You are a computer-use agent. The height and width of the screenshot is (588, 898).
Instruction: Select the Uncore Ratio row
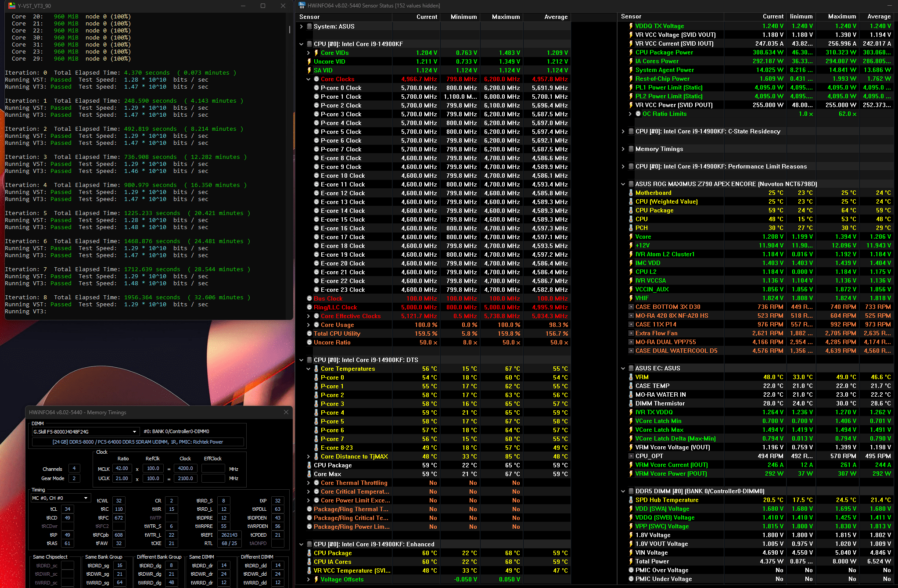pos(433,342)
